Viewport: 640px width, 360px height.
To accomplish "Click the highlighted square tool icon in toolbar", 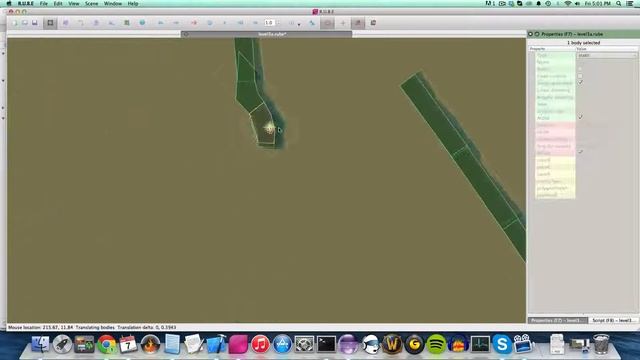I will (50, 23).
